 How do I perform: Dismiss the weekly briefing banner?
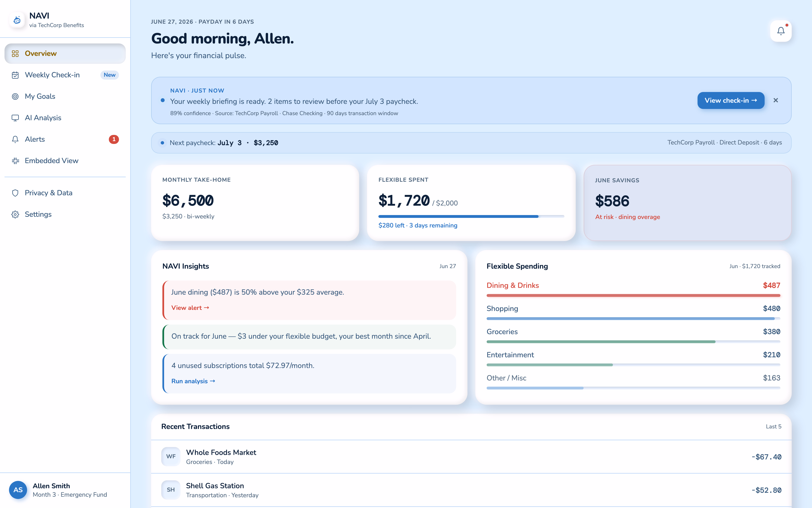click(x=776, y=100)
